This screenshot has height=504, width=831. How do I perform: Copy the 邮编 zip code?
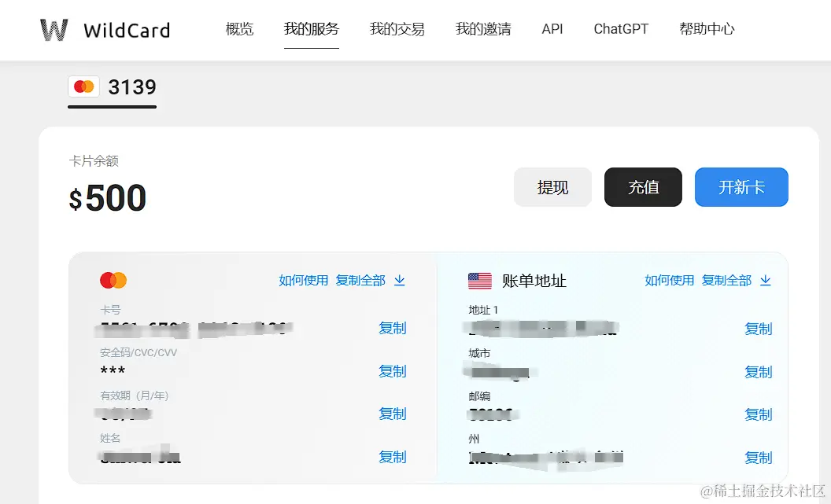tap(759, 414)
